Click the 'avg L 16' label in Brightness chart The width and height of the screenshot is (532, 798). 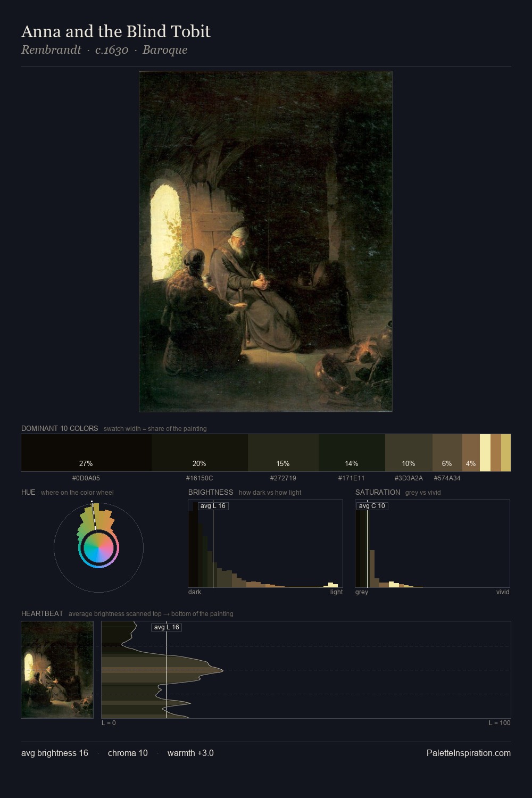(x=213, y=506)
